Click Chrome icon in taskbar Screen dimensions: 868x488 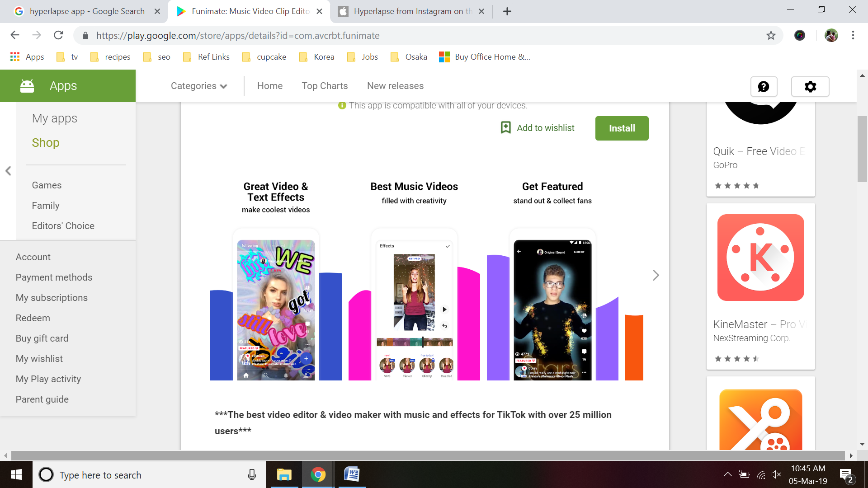click(318, 474)
